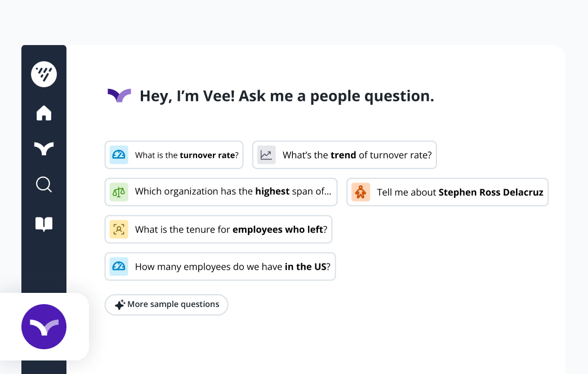Open the Home icon in sidebar
588x374 pixels.
tap(44, 113)
